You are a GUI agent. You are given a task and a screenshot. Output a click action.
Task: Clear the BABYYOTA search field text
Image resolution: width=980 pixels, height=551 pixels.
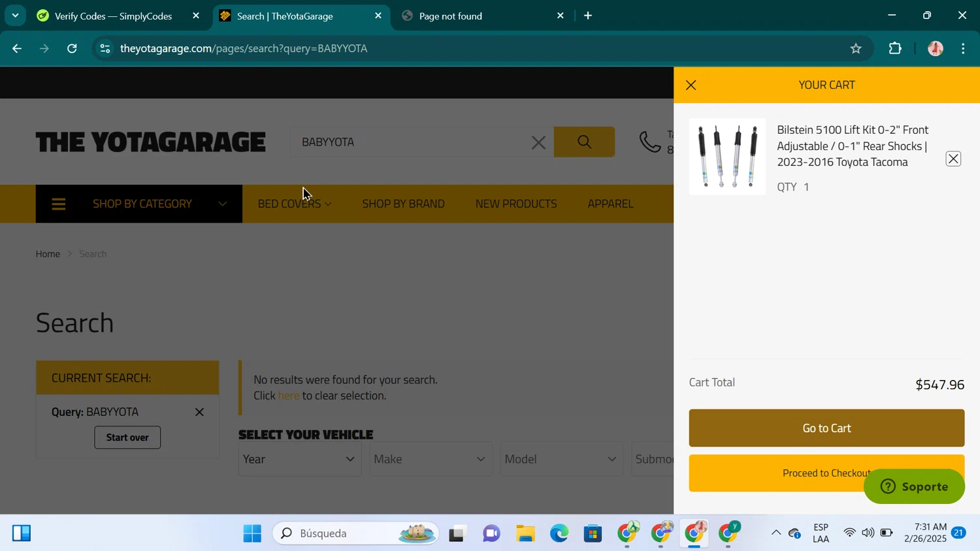point(538,142)
